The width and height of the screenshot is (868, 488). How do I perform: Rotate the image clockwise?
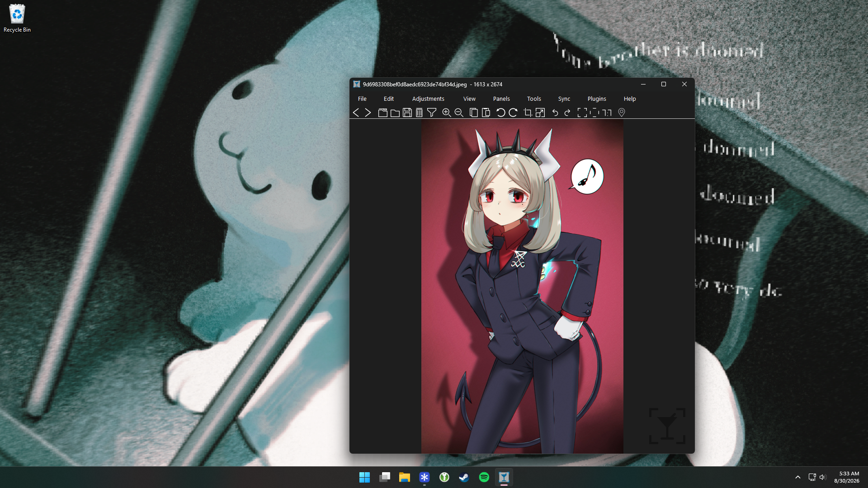click(x=513, y=113)
